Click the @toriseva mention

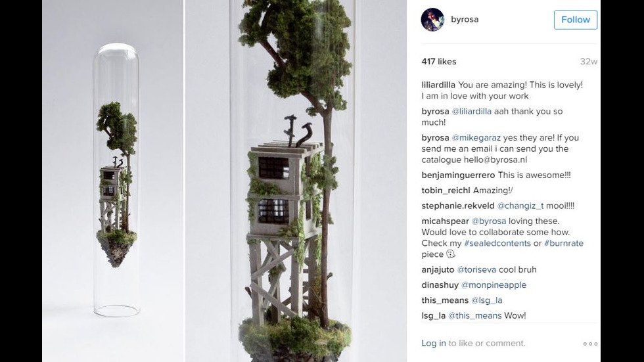click(x=476, y=269)
